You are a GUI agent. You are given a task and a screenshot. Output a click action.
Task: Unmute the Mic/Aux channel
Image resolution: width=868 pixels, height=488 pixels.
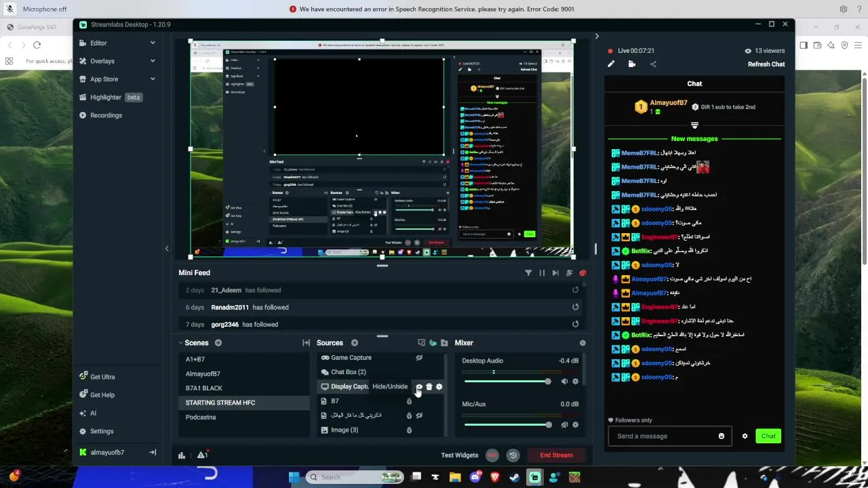(564, 425)
